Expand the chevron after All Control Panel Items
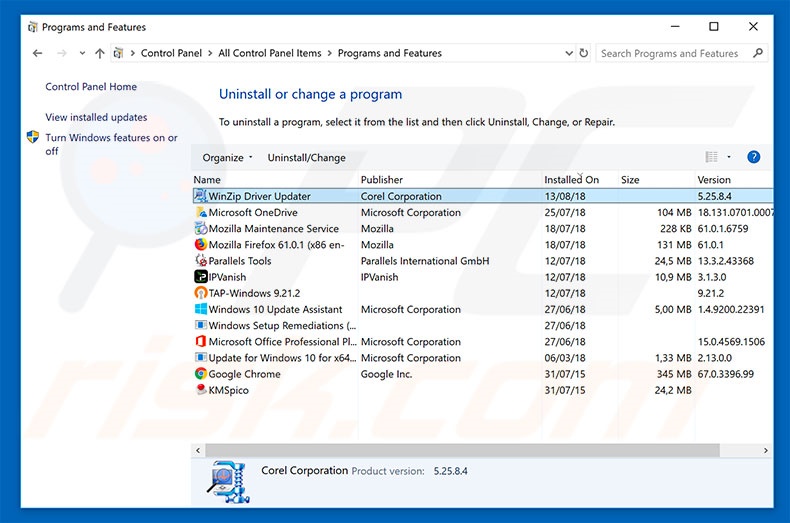This screenshot has height=523, width=790. (x=330, y=53)
